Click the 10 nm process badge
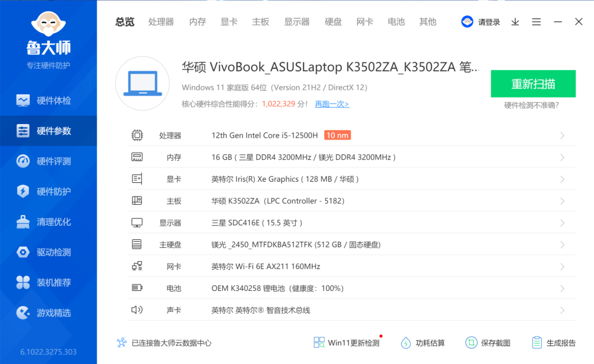594x364 pixels. [337, 135]
